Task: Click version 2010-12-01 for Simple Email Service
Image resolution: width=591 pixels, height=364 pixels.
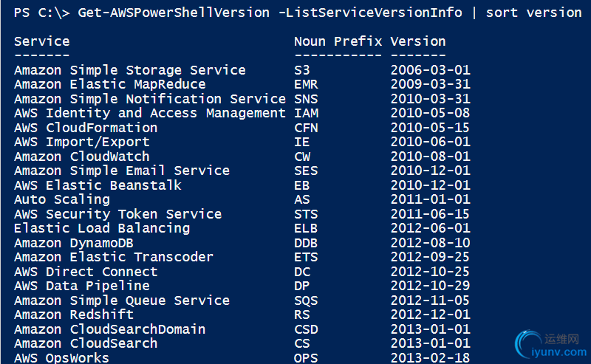Action: (x=430, y=171)
